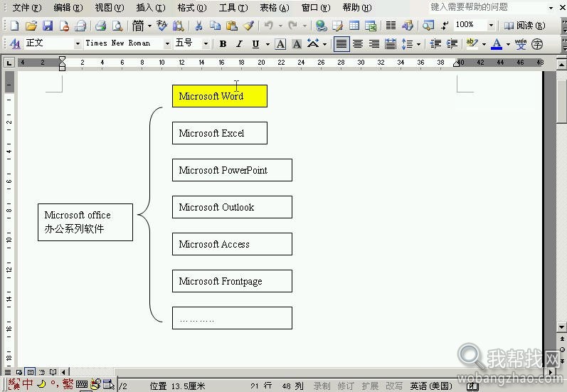567x392 pixels.
Task: Expand the line spacing options arrow
Action: tap(418, 44)
